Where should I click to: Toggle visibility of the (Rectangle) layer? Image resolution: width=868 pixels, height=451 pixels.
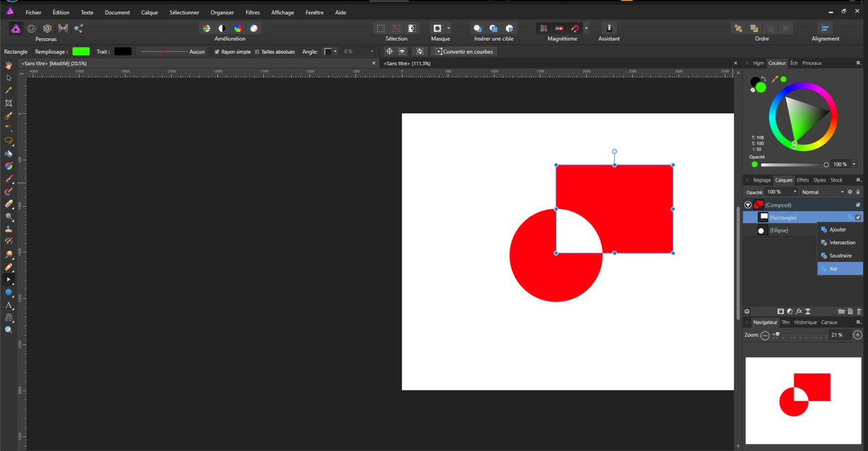pos(858,218)
